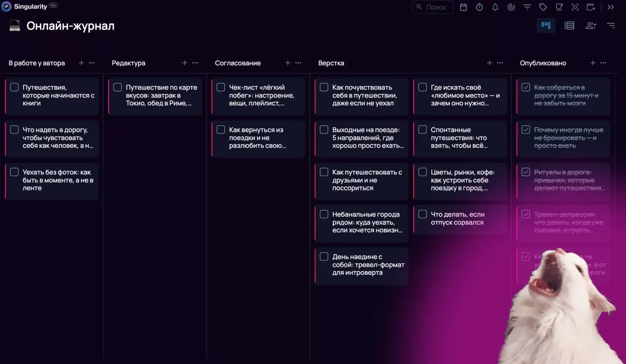The width and height of the screenshot is (626, 364).
Task: Click the Верстка column heading
Action: coord(331,63)
